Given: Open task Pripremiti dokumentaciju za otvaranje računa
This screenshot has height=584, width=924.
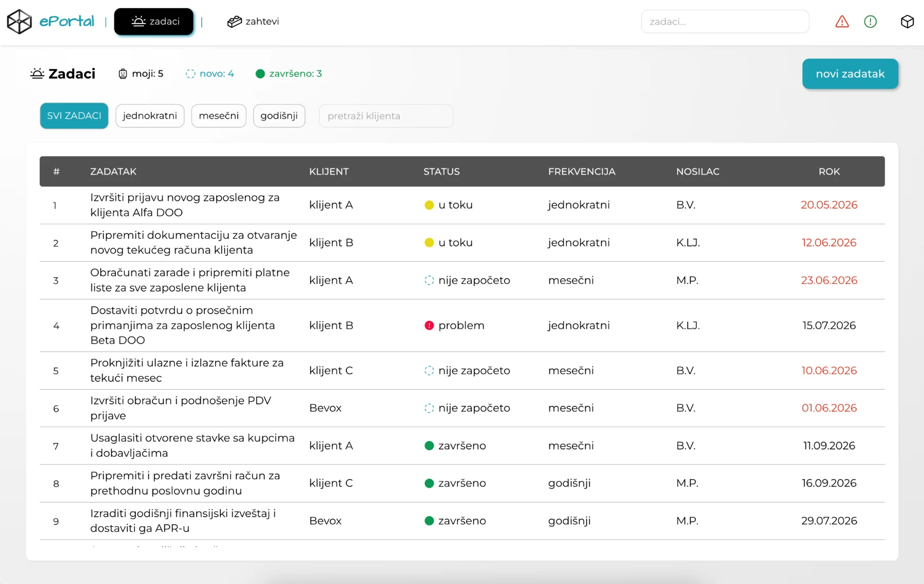Looking at the screenshot, I should (194, 242).
